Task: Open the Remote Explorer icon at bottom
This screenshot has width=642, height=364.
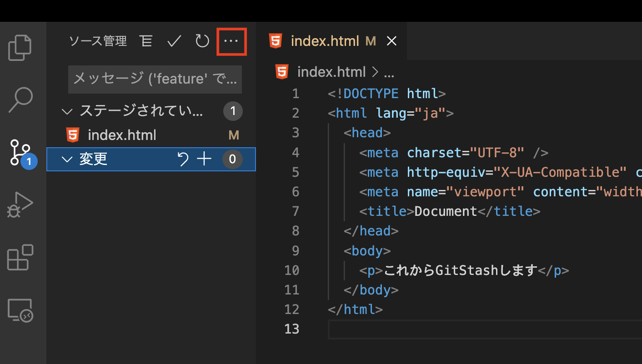Action: click(x=20, y=310)
